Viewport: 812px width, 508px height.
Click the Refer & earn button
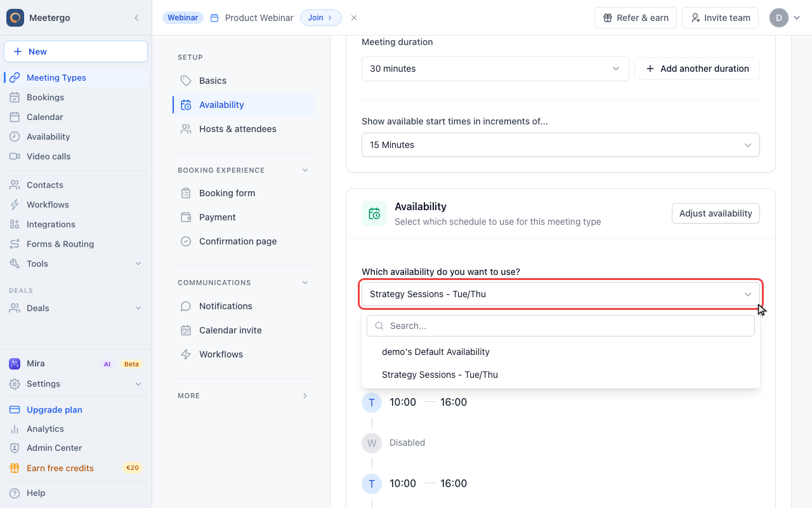(x=636, y=18)
